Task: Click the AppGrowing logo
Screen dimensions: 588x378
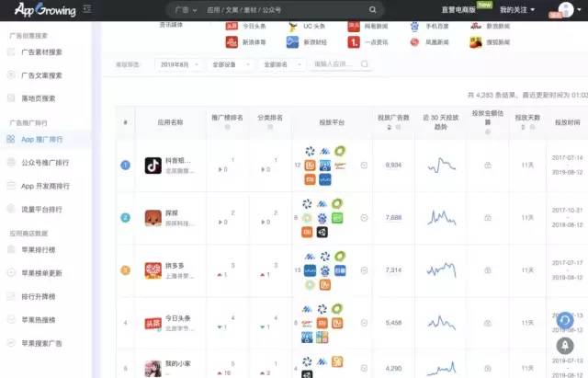Action: coord(45,10)
